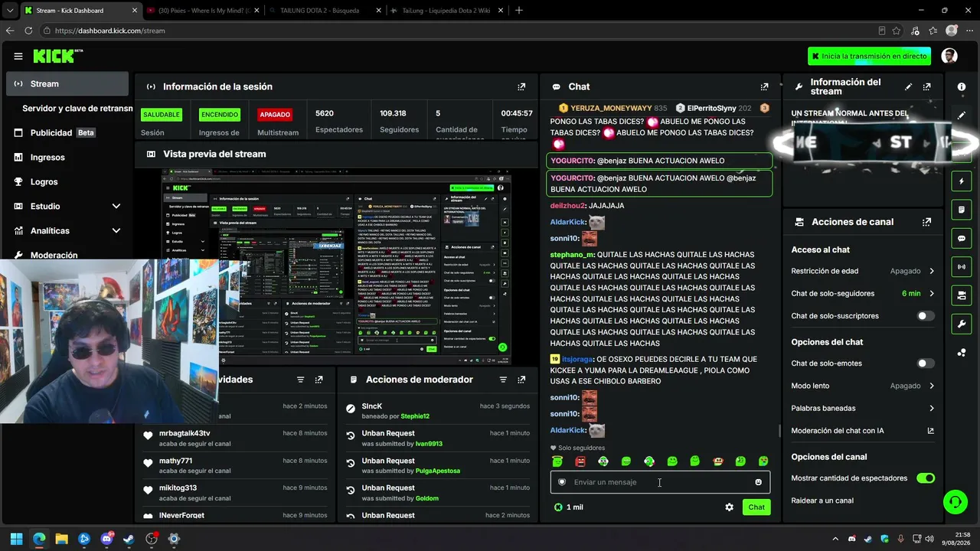Open the emote picker in the message box

pos(759,482)
